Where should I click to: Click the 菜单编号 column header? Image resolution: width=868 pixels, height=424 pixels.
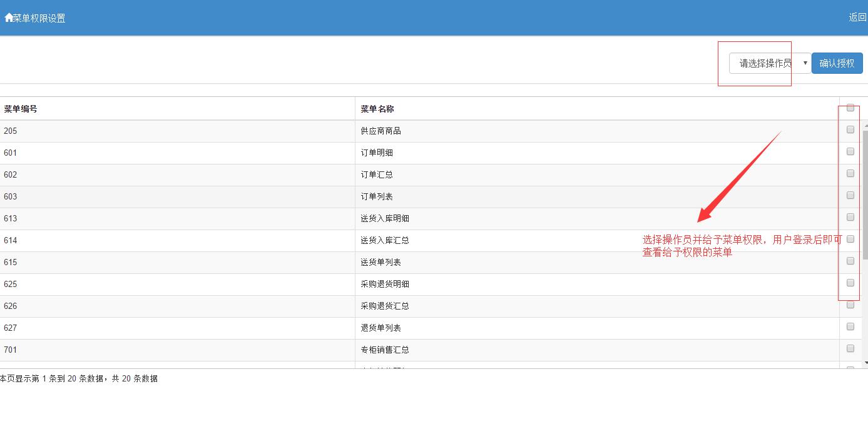21,109
